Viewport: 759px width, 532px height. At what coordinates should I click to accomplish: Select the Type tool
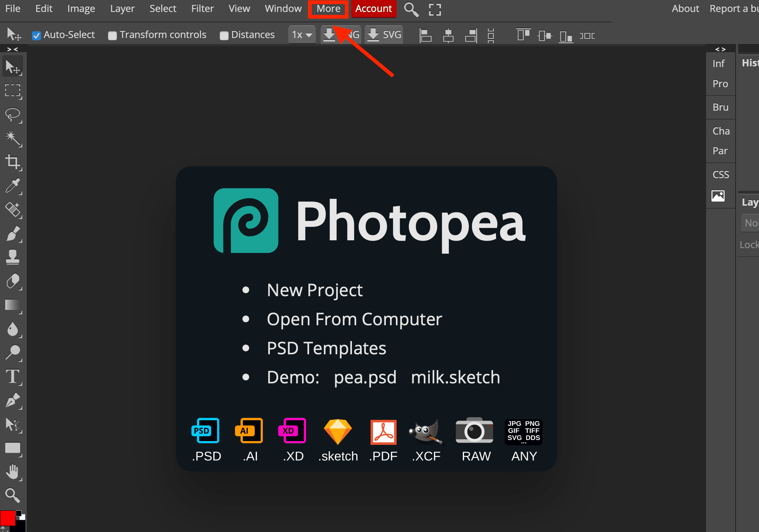13,377
